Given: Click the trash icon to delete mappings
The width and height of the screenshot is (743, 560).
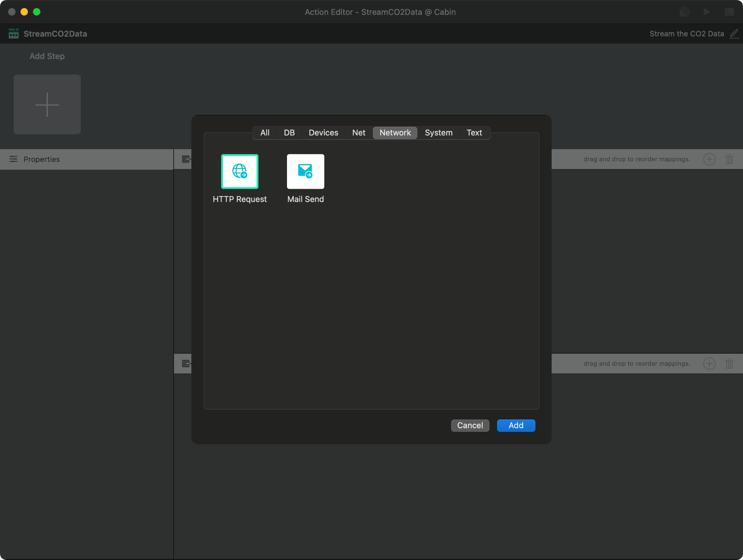Looking at the screenshot, I should [x=729, y=159].
